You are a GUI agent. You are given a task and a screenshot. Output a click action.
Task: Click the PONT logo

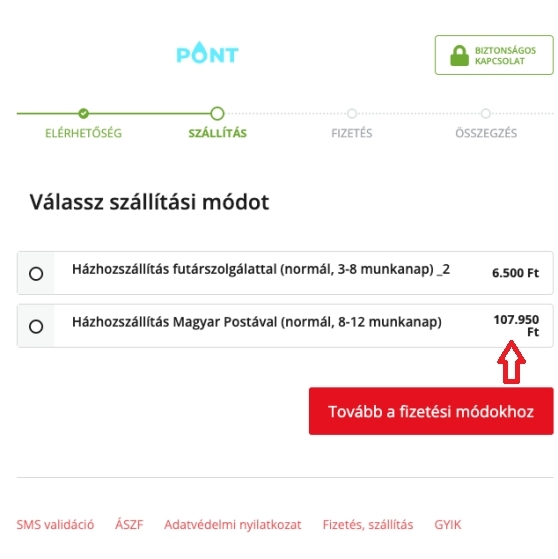pyautogui.click(x=208, y=53)
